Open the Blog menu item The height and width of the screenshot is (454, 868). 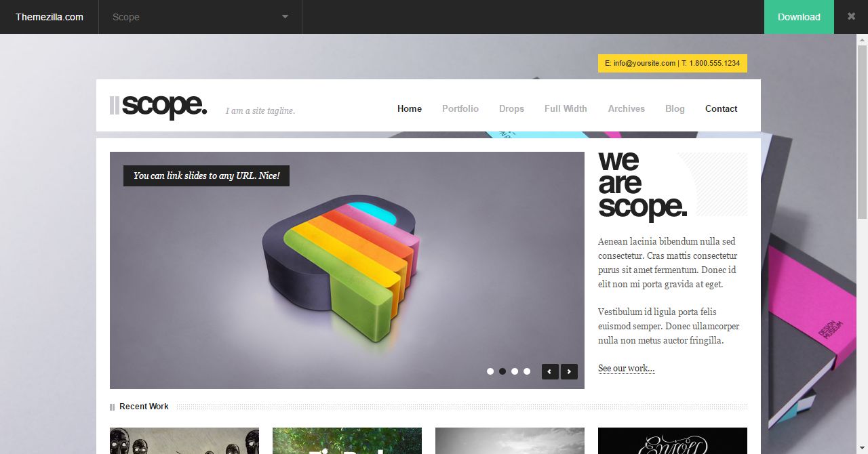[x=675, y=108]
